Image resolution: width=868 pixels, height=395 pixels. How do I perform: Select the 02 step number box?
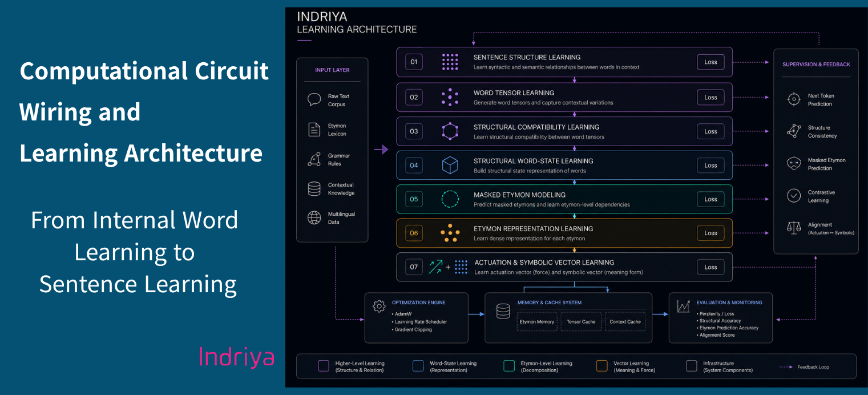[414, 97]
